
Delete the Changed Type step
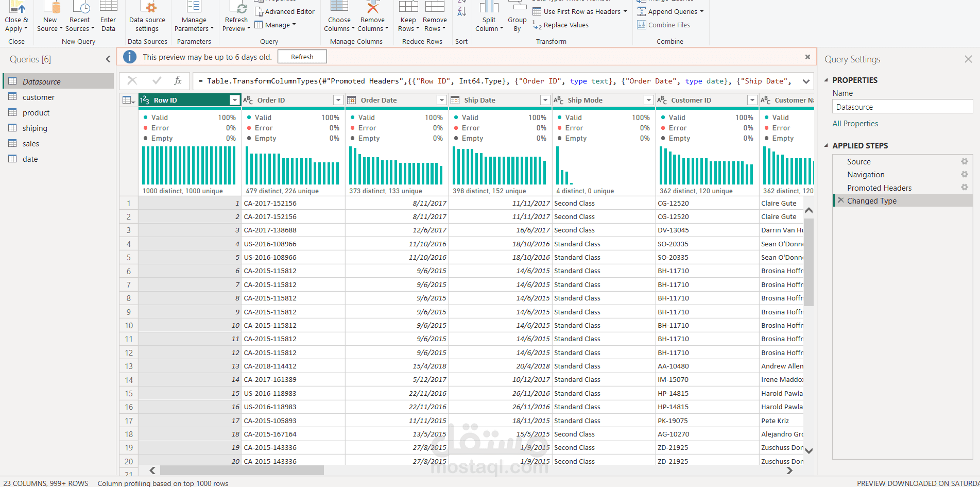[x=840, y=200]
